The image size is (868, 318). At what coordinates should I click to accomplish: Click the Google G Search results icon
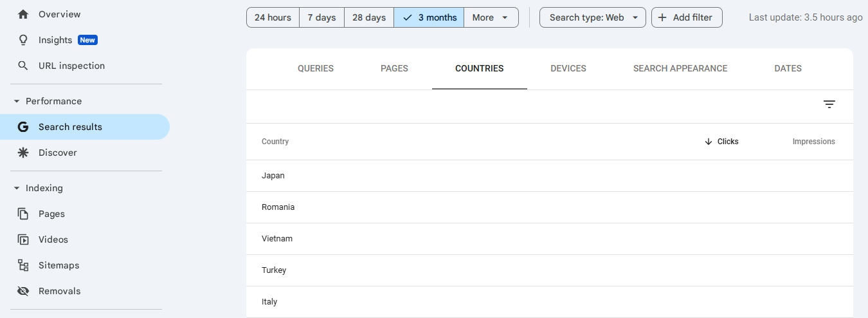point(23,127)
